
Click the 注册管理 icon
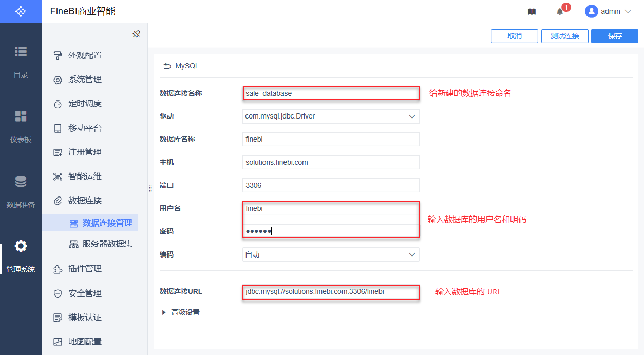point(58,152)
